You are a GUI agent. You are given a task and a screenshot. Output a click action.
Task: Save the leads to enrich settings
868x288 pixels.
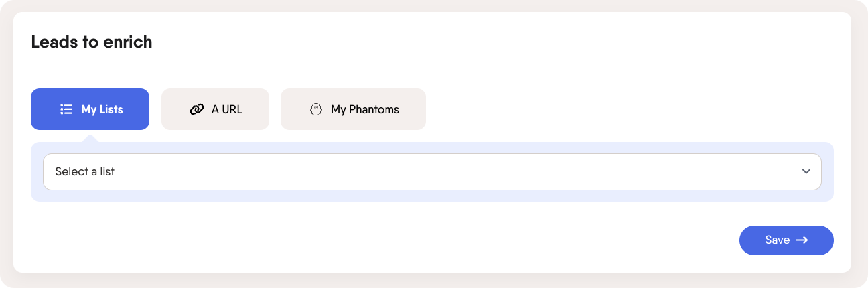pyautogui.click(x=786, y=240)
